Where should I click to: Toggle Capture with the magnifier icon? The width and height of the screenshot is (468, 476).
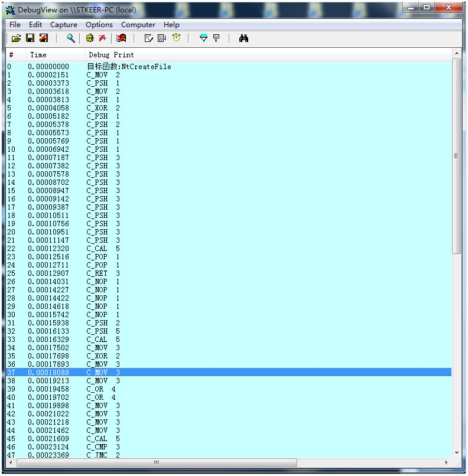point(70,38)
